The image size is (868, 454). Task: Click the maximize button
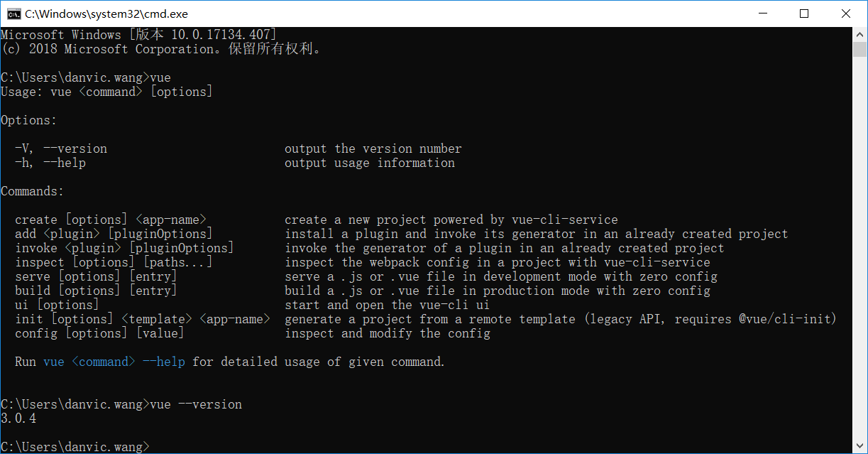tap(804, 13)
